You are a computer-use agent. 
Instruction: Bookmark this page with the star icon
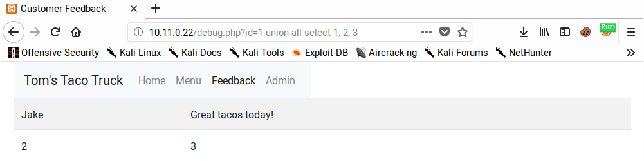pos(463,32)
